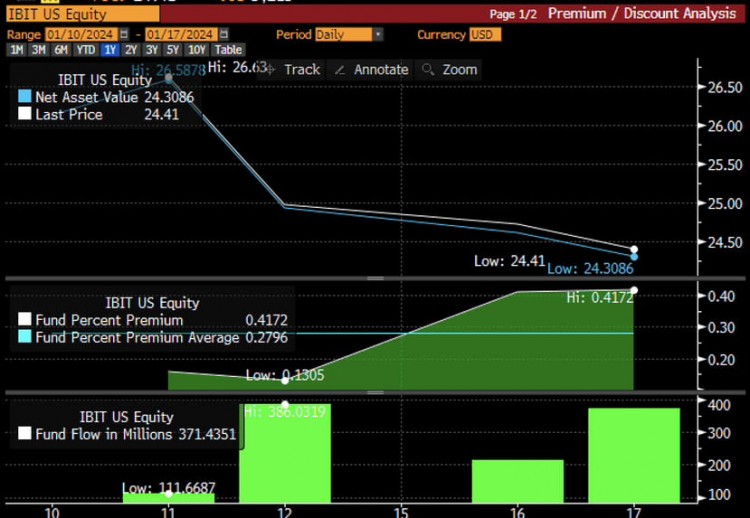Click the Track crosshair icon
This screenshot has width=750, height=518.
(271, 70)
